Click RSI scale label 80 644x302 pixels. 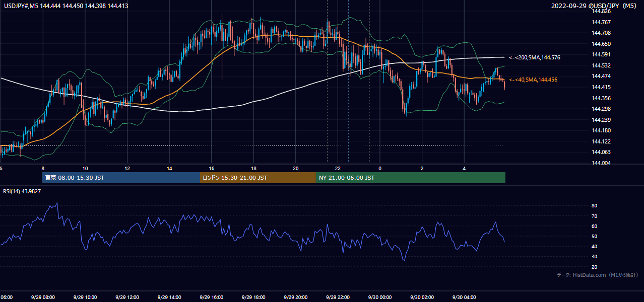595,206
